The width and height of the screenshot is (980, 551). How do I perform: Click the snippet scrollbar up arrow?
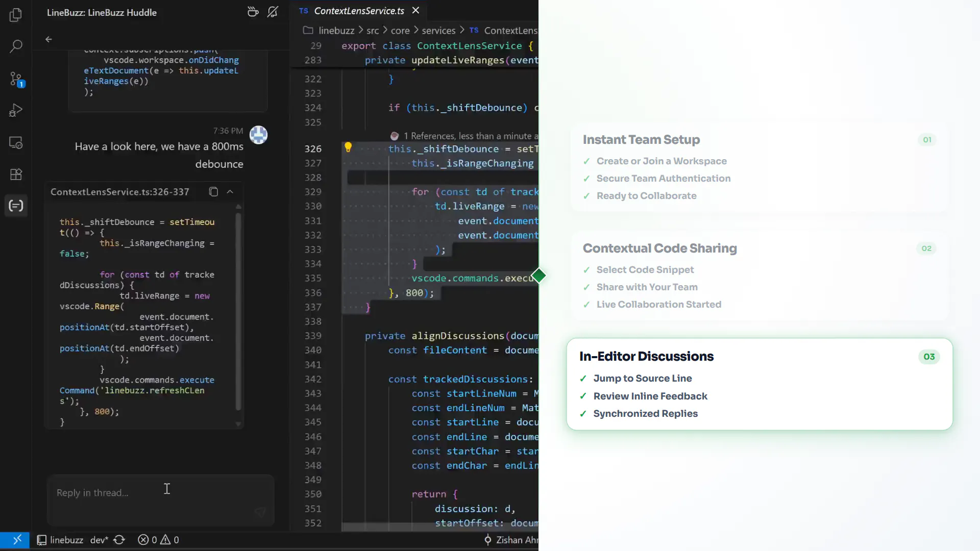point(238,207)
